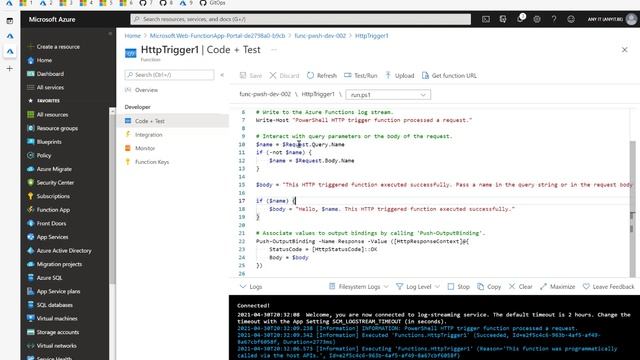Open Dashboard from sidebar
Viewport: 640px width, 360px height.
click(x=45, y=74)
